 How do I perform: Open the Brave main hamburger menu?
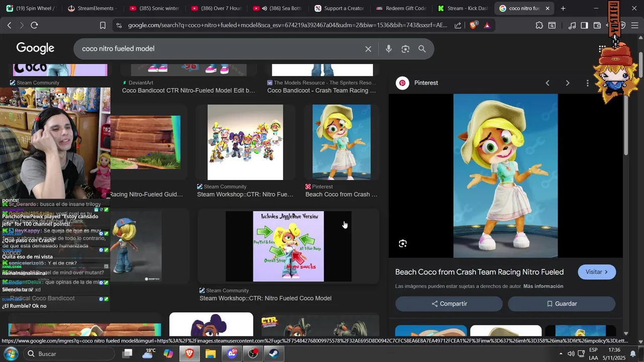(635, 25)
